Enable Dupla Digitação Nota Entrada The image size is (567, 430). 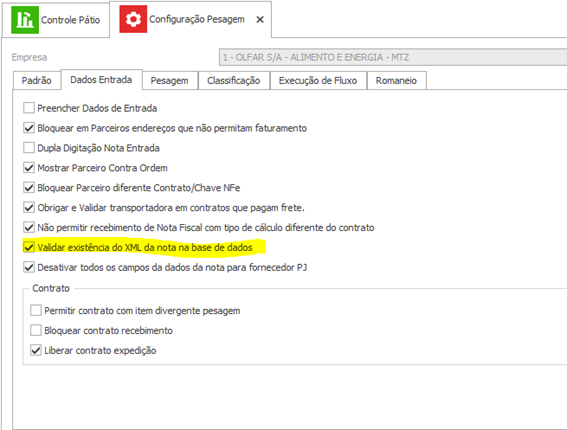[x=29, y=148]
